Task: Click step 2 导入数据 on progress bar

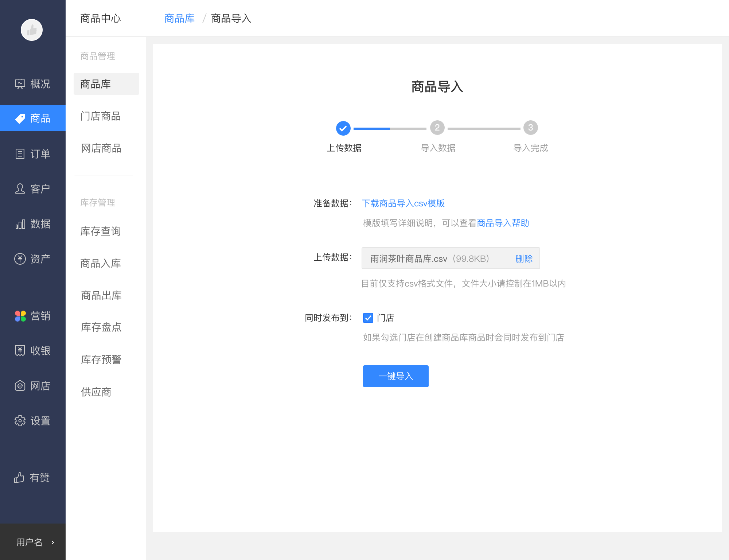Action: click(437, 128)
